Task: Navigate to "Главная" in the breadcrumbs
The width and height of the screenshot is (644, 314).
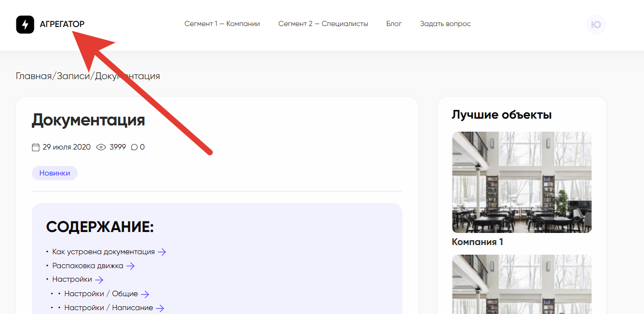Action: pos(33,76)
